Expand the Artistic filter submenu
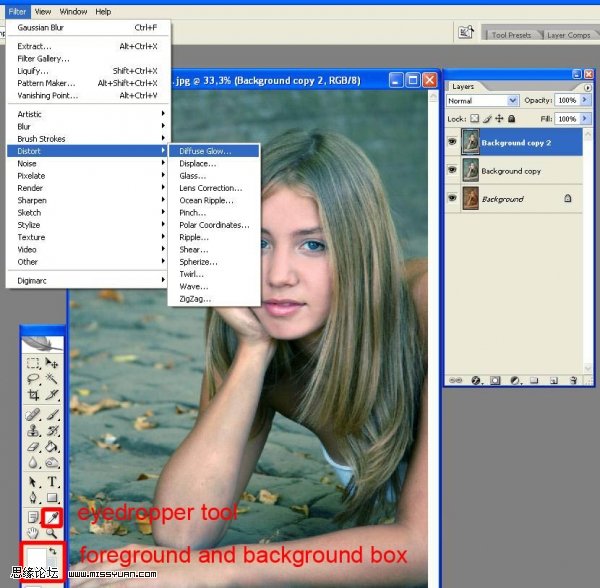This screenshot has width=600, height=588. [89, 114]
